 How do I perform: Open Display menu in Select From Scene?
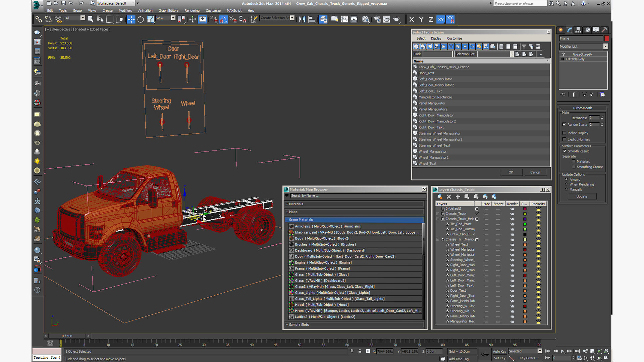[436, 39]
